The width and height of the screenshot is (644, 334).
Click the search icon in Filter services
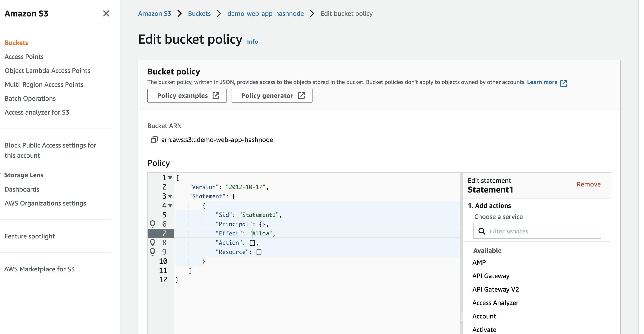click(x=482, y=231)
